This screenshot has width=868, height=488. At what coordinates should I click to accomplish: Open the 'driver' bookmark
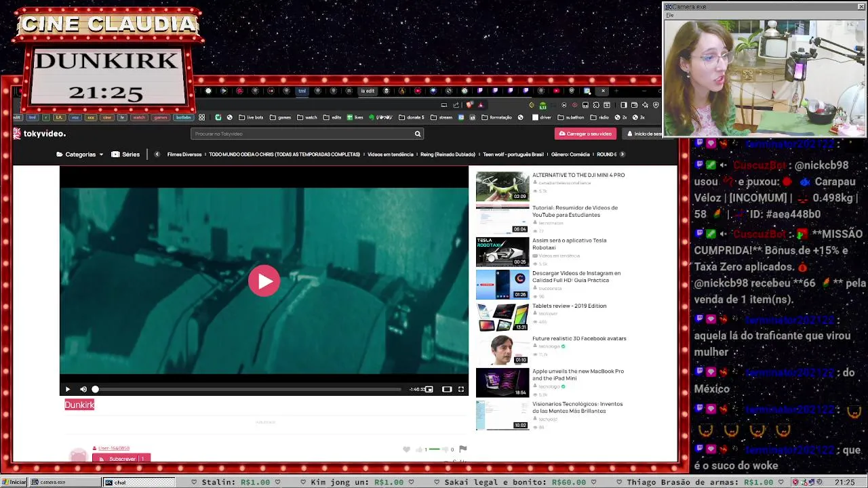[542, 117]
